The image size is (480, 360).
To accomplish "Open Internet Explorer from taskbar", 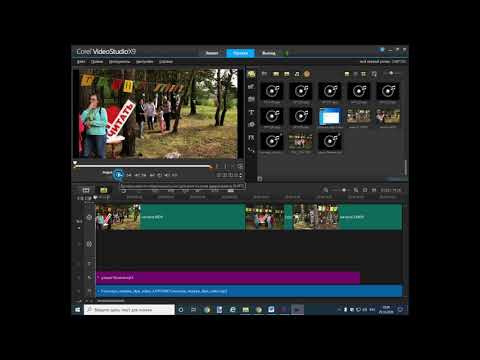I will 233,310.
